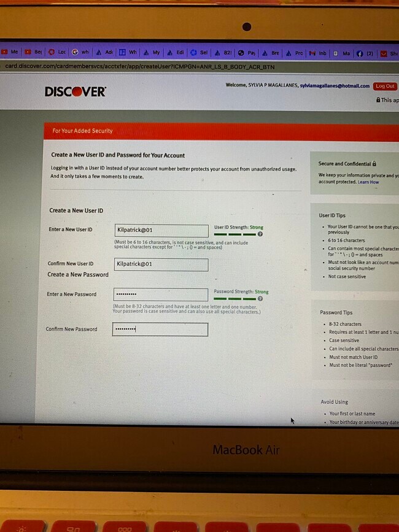399x532 pixels.
Task: Click heading 'Create a New User ID and Password for Your Account'
Action: (118, 155)
